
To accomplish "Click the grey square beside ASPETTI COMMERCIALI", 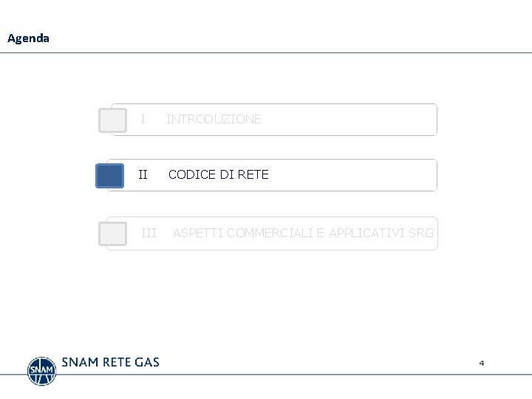I will coord(112,233).
